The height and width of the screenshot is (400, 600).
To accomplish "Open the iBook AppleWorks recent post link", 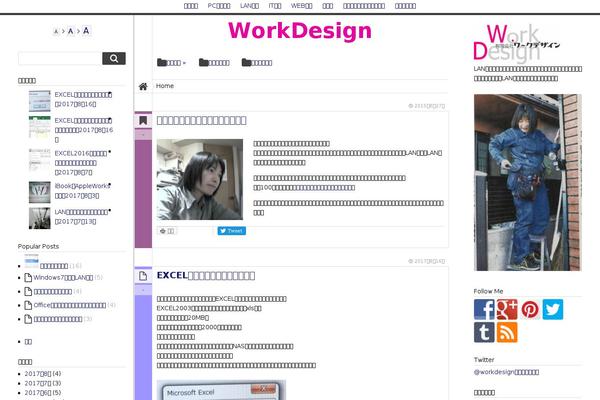I will [x=82, y=191].
